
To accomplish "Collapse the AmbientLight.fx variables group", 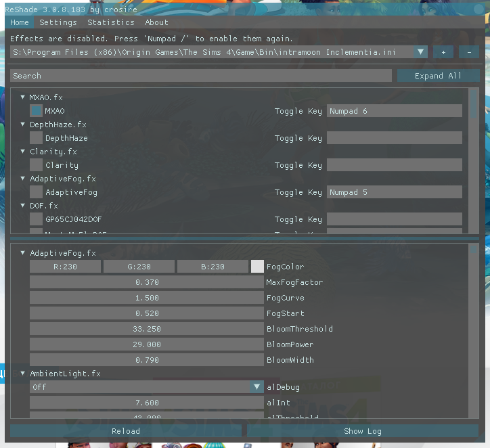I will click(22, 374).
